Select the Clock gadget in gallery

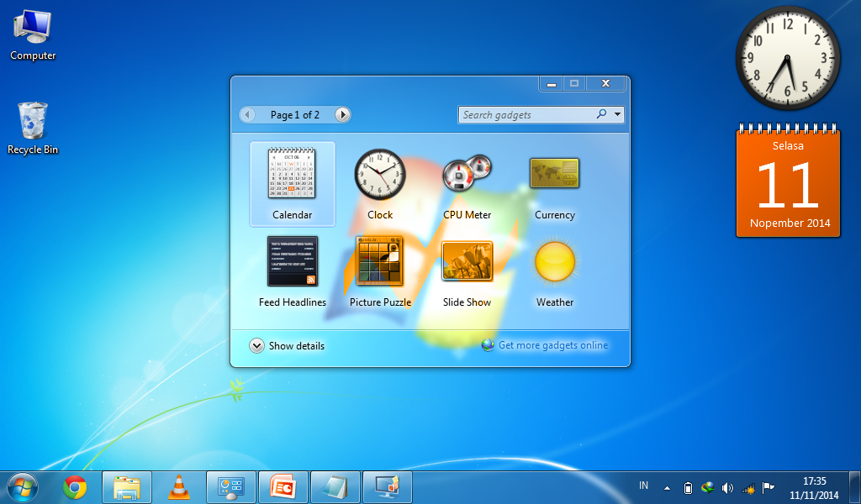[380, 184]
